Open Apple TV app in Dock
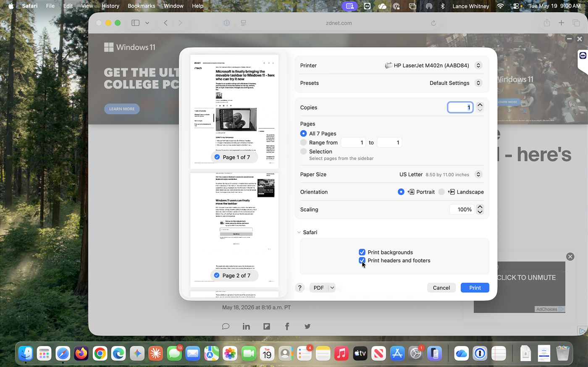 pos(360,354)
